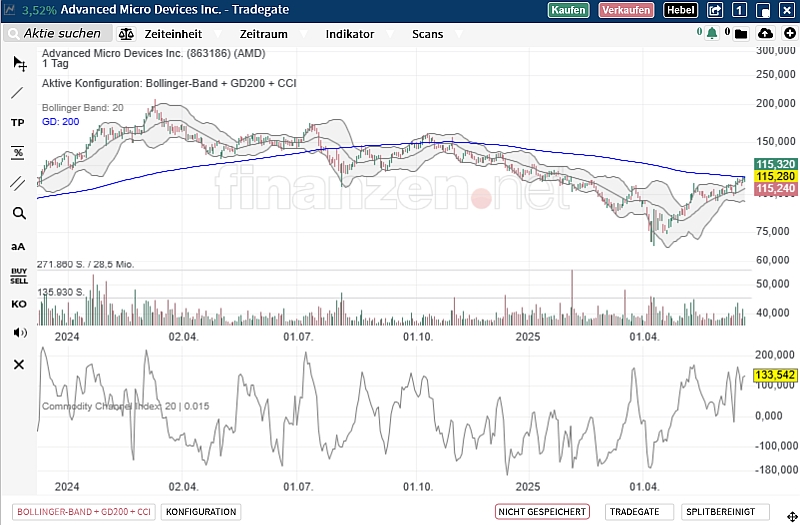Select the parallel channel lines tool
Screen dimensions: 800x525
coord(18,183)
